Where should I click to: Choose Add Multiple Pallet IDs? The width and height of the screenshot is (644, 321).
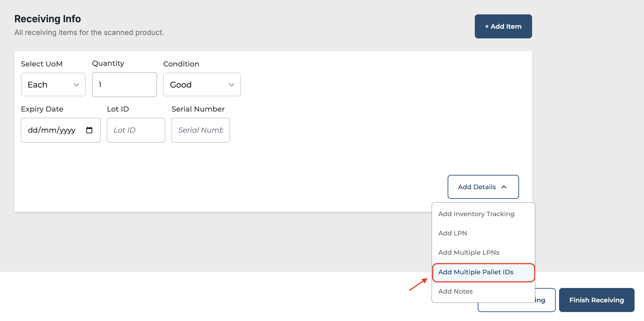pos(475,272)
